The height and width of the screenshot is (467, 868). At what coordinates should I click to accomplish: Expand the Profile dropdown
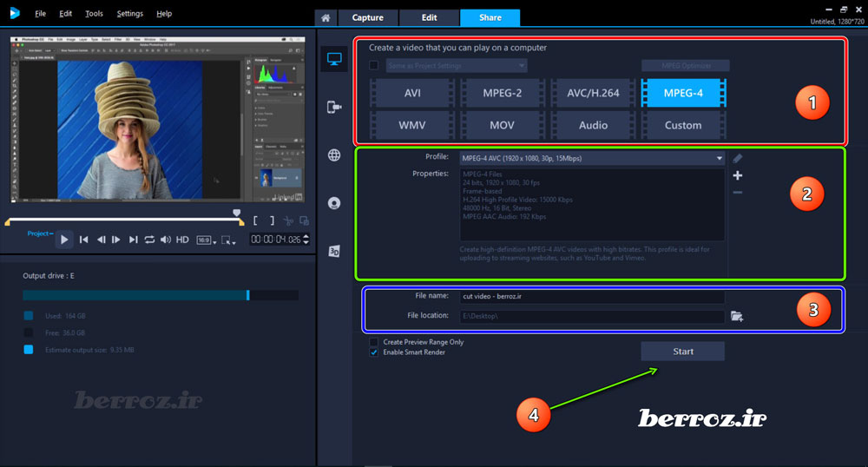(x=719, y=158)
